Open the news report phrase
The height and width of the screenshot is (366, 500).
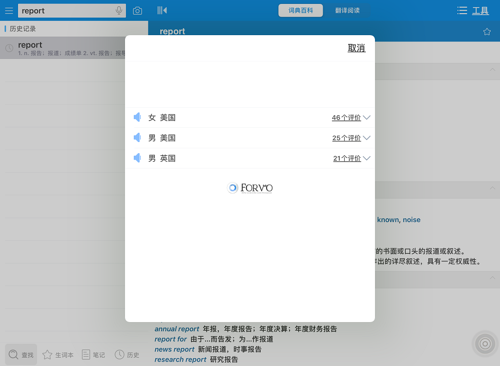click(x=174, y=349)
